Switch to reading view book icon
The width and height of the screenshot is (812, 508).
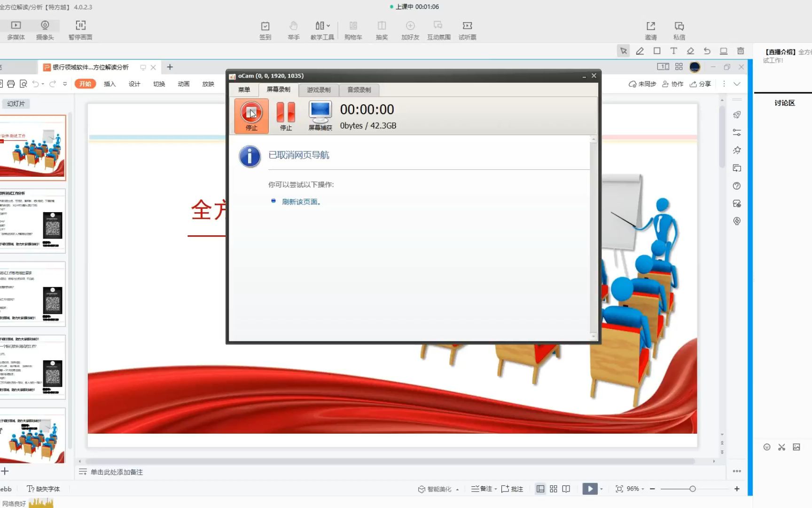tap(566, 489)
